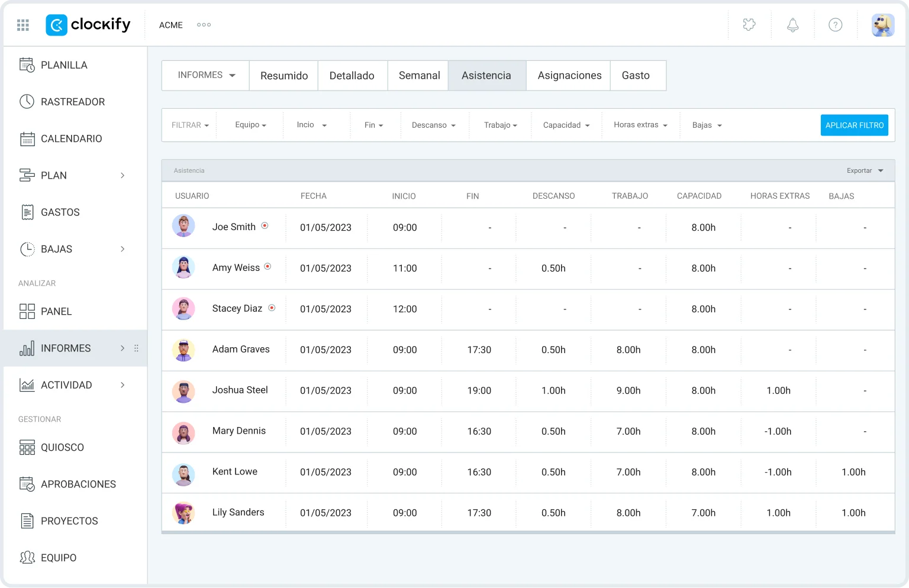Screen dimensions: 909x588
Task: Open Rastreador via the clock icon
Action: 27,102
